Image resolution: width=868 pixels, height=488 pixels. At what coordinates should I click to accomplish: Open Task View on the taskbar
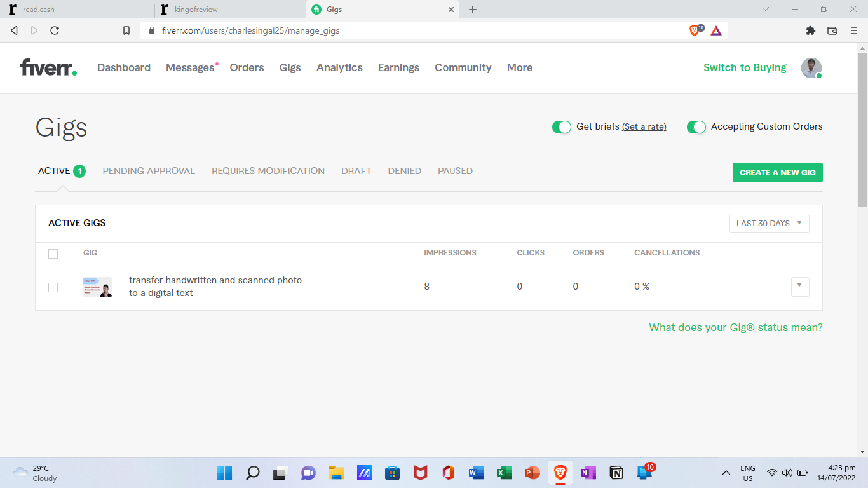(280, 473)
